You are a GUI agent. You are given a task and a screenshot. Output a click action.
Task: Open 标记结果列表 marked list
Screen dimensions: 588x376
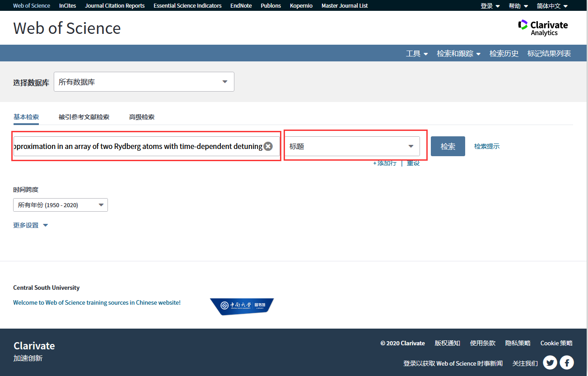pos(549,53)
